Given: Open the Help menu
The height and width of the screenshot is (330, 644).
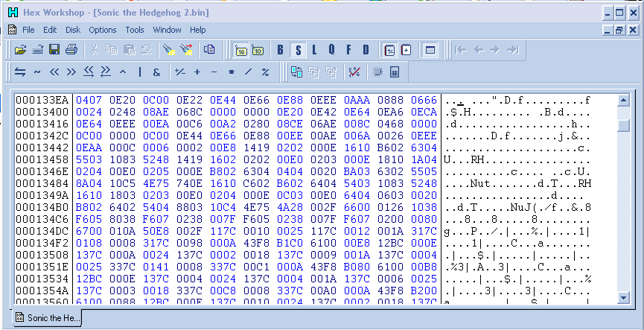Looking at the screenshot, I should [197, 30].
